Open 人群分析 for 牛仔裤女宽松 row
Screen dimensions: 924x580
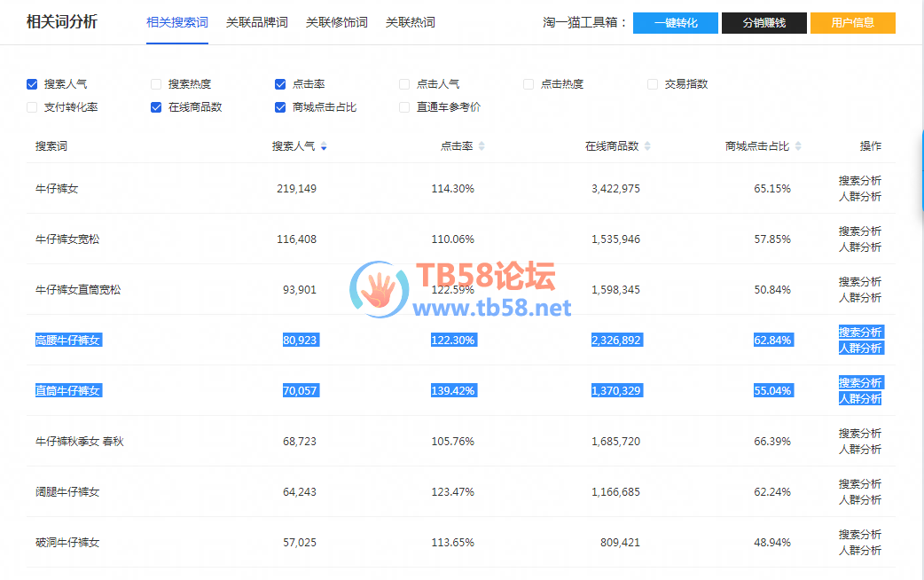(x=859, y=247)
